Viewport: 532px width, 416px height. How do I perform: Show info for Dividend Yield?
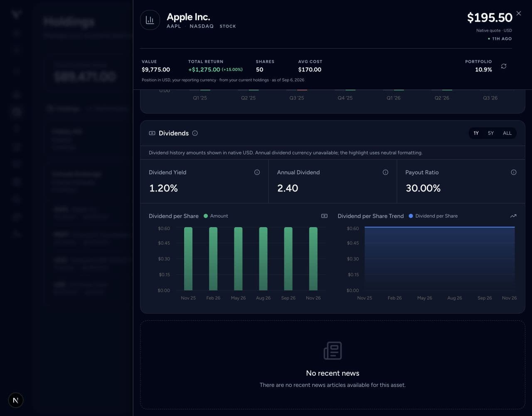[x=257, y=172]
